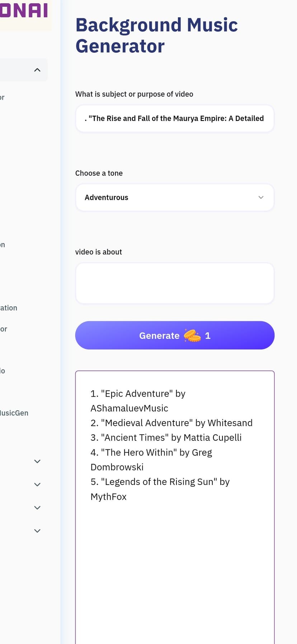Screen dimensions: 297x644
Task: Click the coin icon on the Generate button
Action: (x=192, y=336)
